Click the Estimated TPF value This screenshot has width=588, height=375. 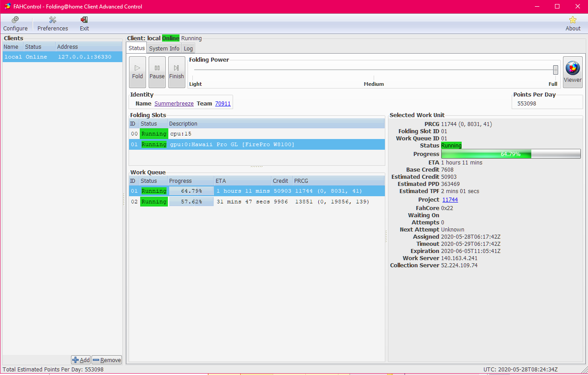(x=460, y=191)
